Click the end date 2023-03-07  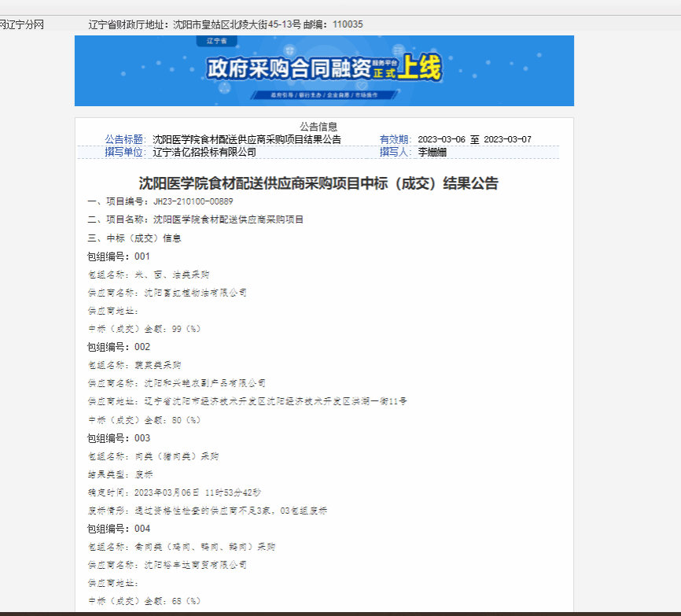pyautogui.click(x=507, y=139)
